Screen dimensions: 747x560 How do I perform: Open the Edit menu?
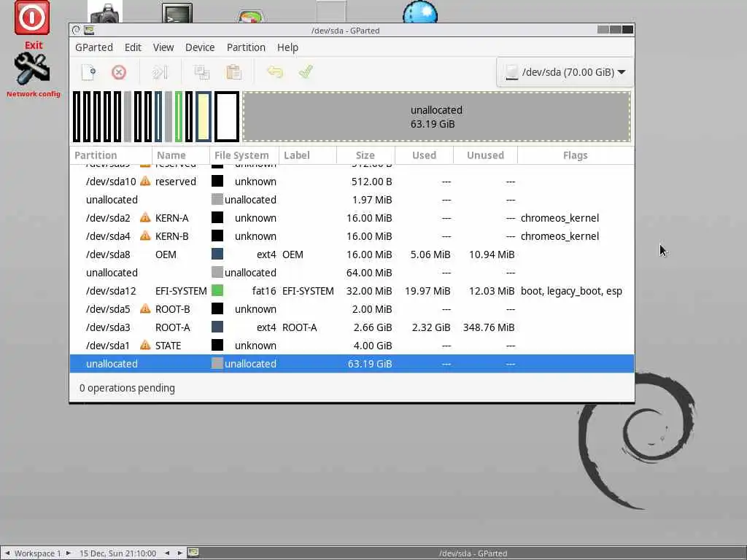coord(133,47)
